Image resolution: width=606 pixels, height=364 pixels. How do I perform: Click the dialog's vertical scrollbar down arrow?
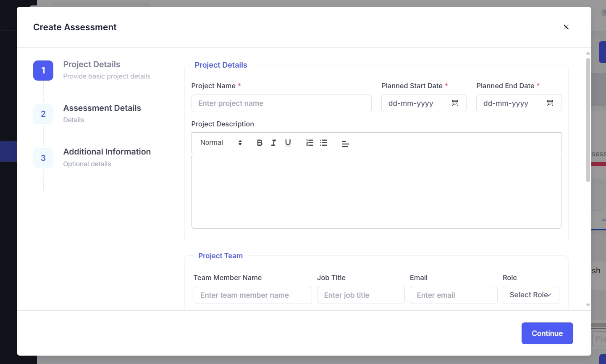pos(588,305)
